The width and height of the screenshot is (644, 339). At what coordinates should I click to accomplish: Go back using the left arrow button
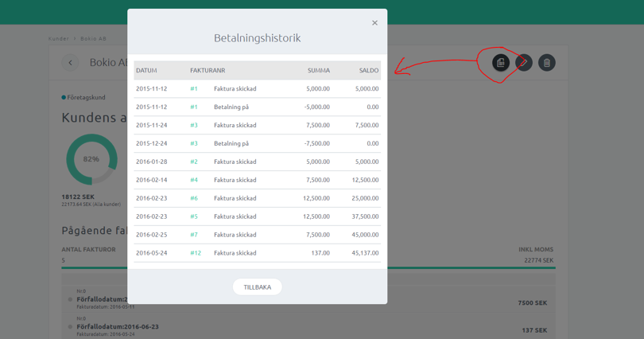coord(70,63)
